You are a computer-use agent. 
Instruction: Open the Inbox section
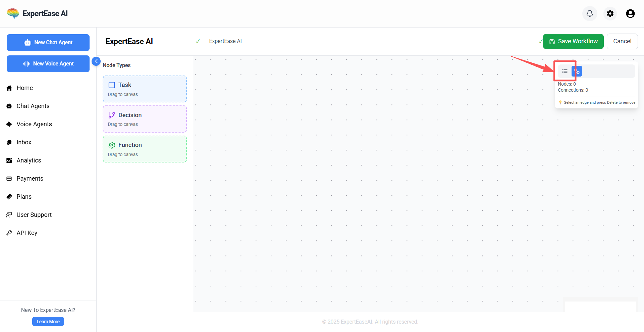(24, 142)
